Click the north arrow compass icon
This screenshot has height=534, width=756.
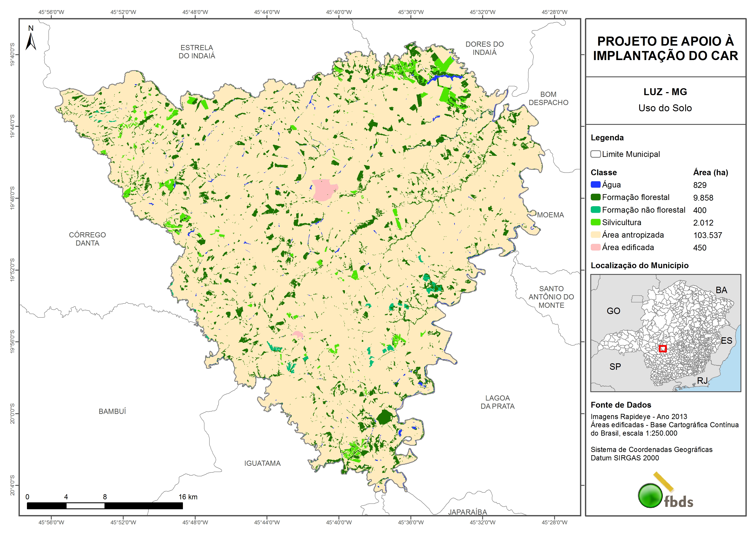pos(31,42)
